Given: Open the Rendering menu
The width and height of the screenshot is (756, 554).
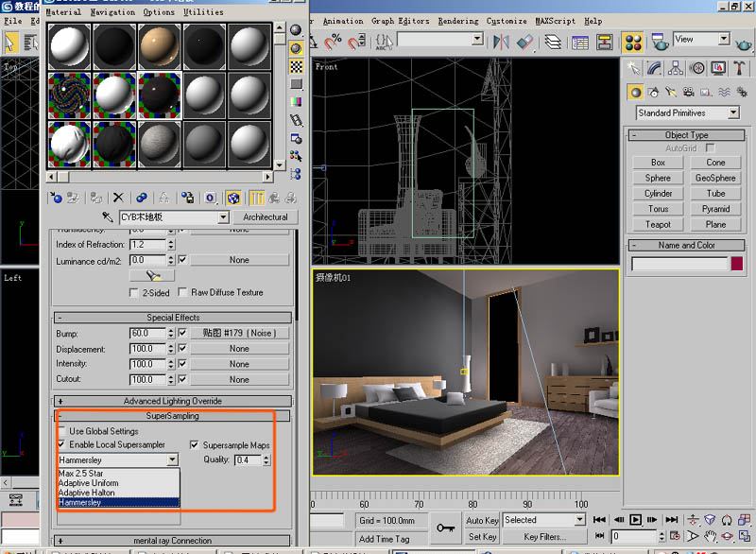Looking at the screenshot, I should tap(458, 21).
